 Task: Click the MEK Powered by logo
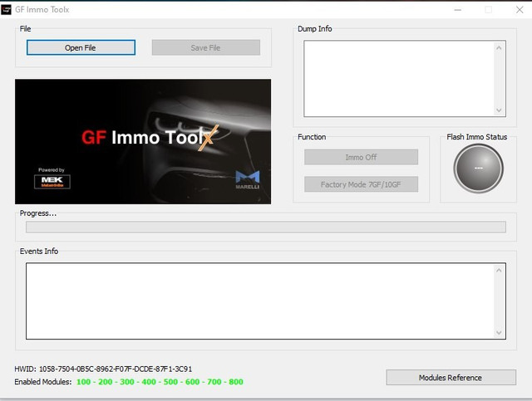coord(52,181)
